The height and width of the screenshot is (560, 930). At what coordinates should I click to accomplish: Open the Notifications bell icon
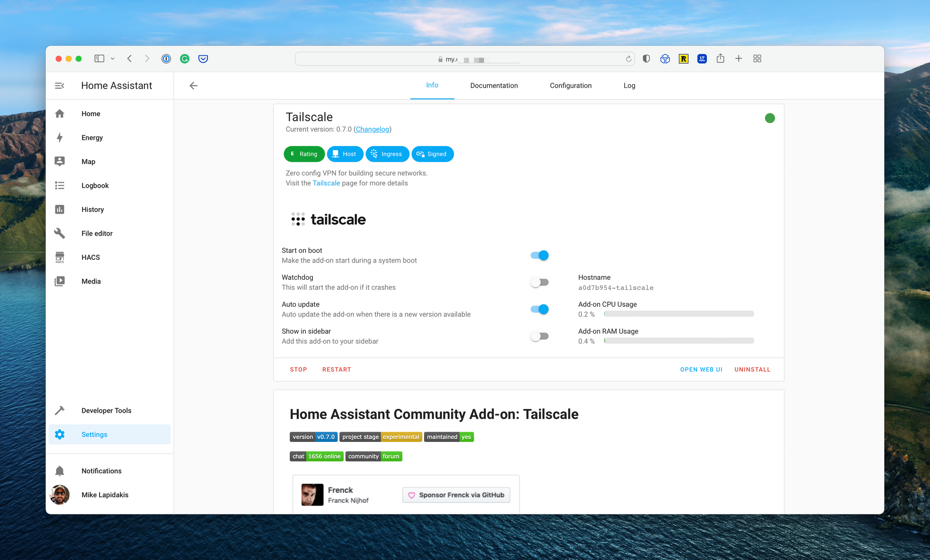(60, 471)
